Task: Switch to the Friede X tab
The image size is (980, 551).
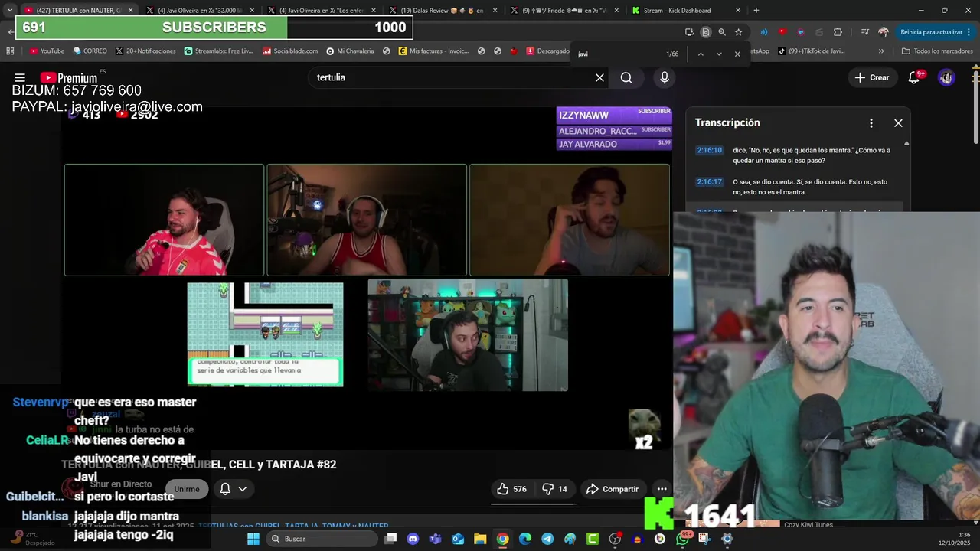Action: tap(564, 10)
